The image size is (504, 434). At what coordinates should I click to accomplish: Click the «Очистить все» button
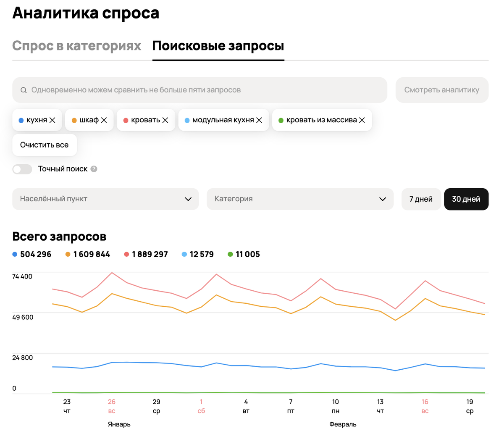[x=44, y=145]
